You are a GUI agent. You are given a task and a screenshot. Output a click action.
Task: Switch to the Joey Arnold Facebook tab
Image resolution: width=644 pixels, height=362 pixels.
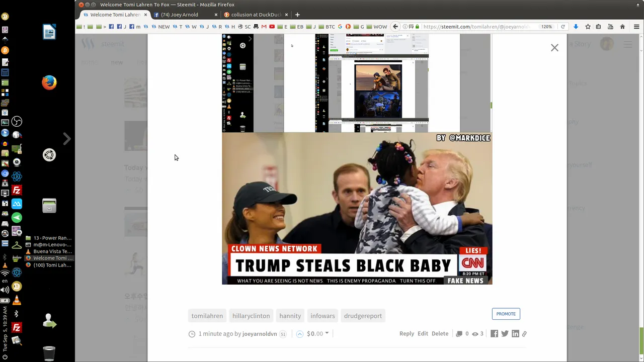(184, 15)
